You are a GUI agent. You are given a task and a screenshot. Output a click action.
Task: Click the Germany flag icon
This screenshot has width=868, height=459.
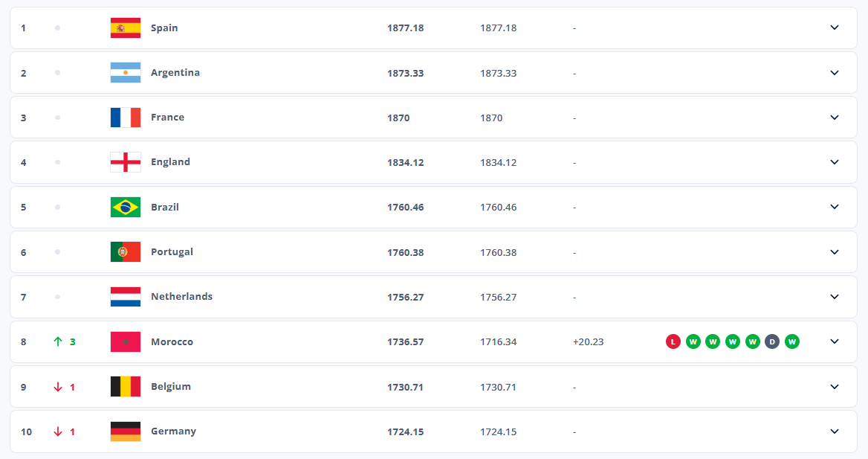point(125,431)
